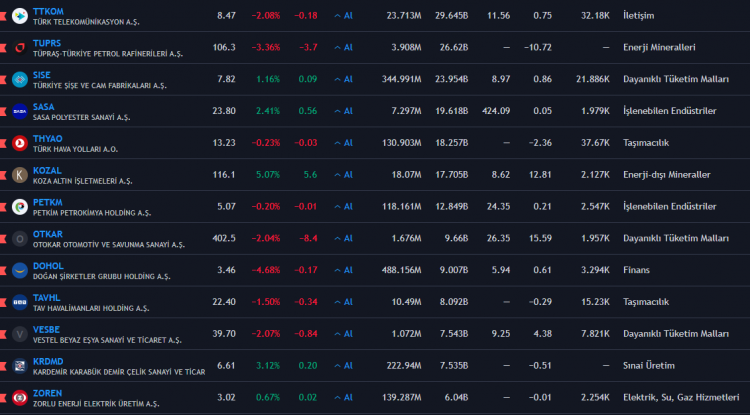750x415 pixels.
Task: Toggle the red flag on the VESBE row
Action: point(3,334)
